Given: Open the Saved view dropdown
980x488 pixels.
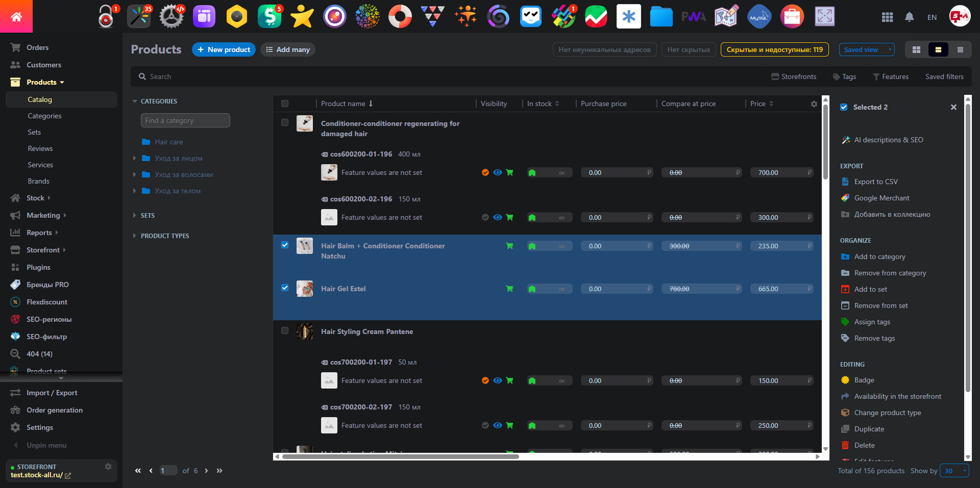Looking at the screenshot, I should 866,49.
